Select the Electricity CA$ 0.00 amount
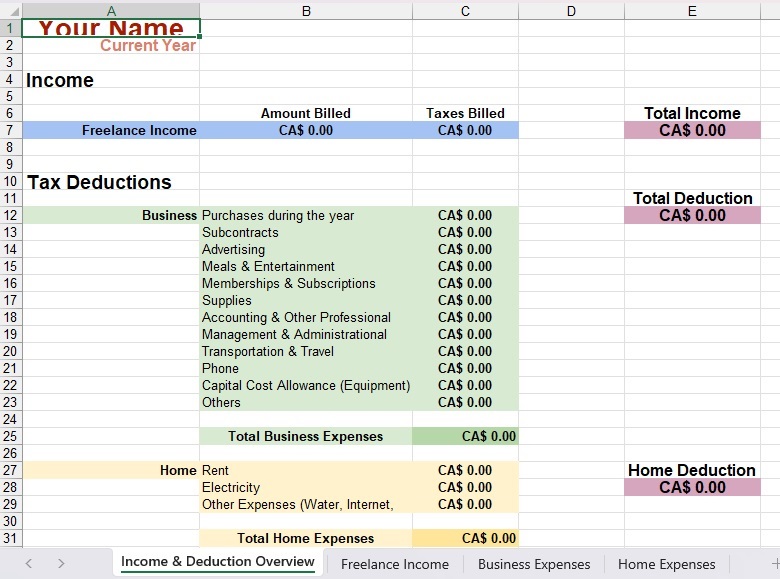 point(465,487)
